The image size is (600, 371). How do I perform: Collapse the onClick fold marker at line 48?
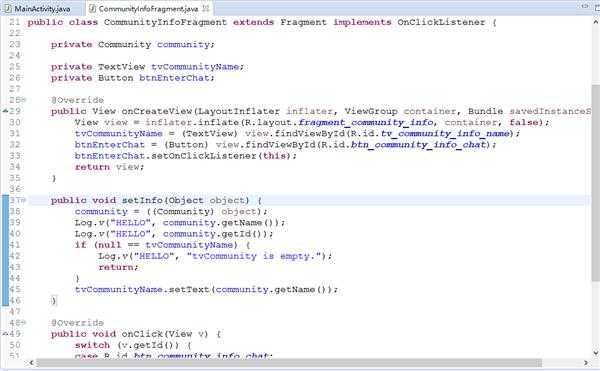click(24, 323)
